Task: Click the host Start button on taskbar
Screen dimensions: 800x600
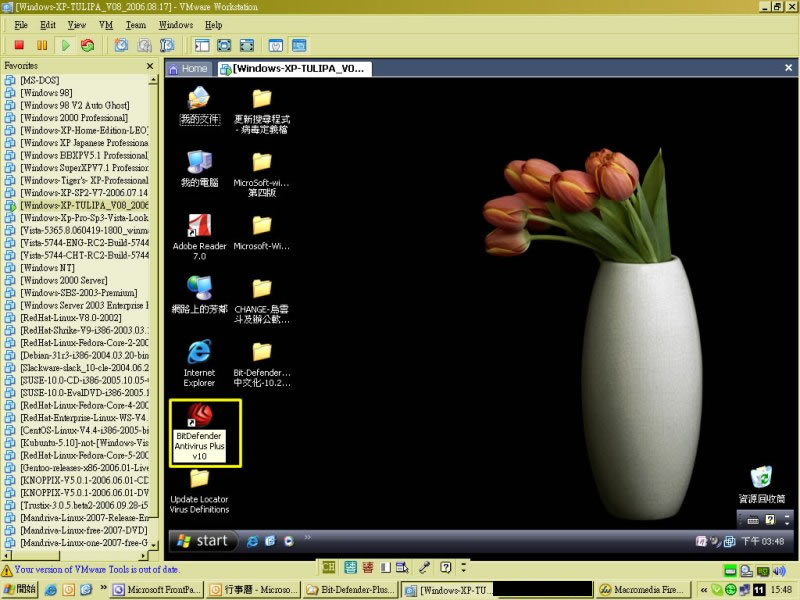Action: (20, 589)
